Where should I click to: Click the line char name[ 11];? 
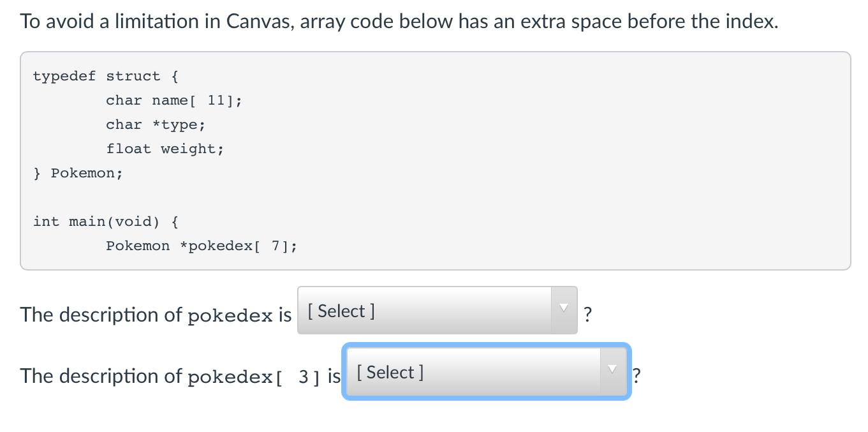point(174,100)
